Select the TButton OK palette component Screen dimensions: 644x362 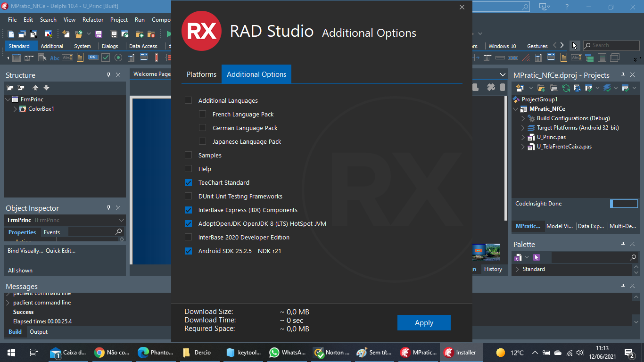pos(93,58)
